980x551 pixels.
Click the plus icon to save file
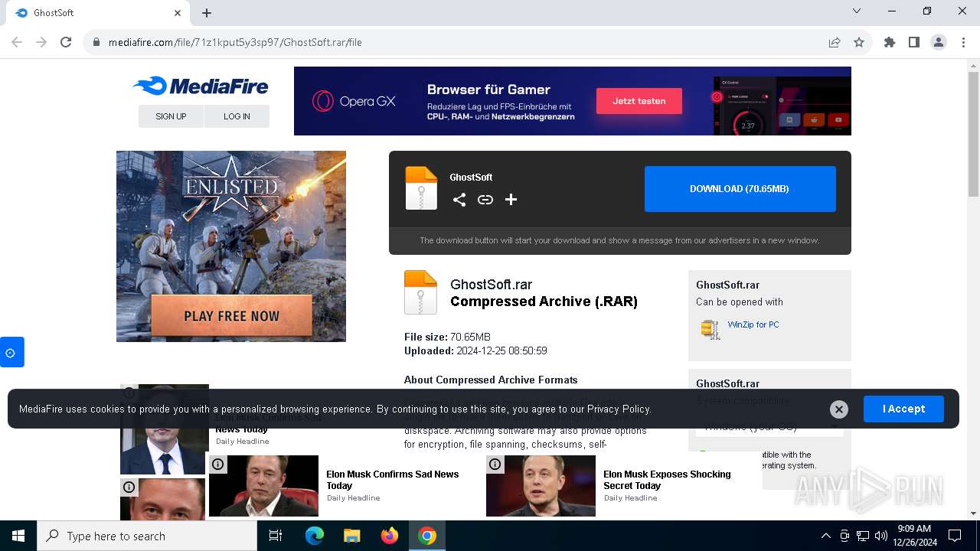511,200
